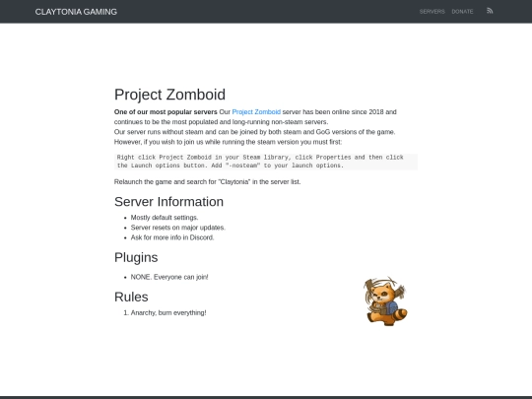Click bold 'One of our most popular servers'
Viewport: 532px width, 399px height.
[x=166, y=112]
